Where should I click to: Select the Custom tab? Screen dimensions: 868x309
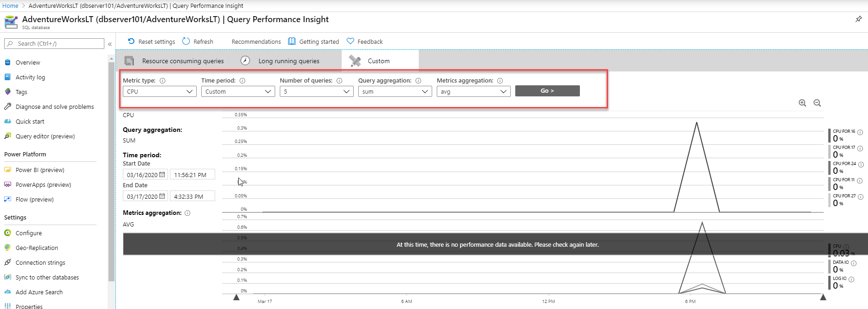coord(380,61)
